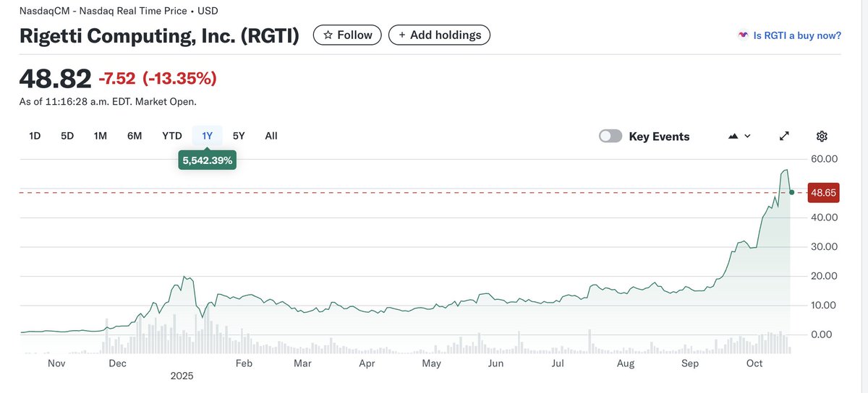Select the 5D range tab

(67, 136)
